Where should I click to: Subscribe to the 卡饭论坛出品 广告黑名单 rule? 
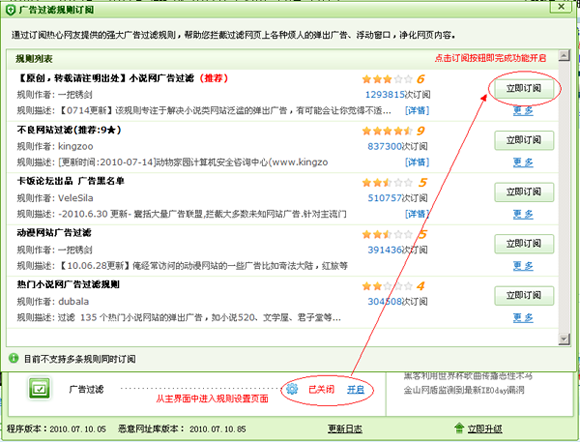[524, 192]
